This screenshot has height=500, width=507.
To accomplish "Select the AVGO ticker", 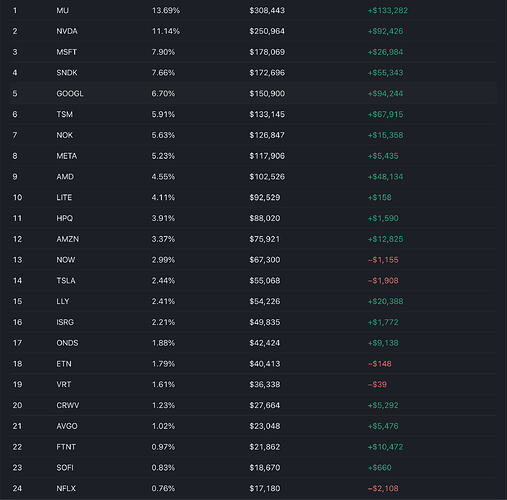I will click(x=67, y=426).
